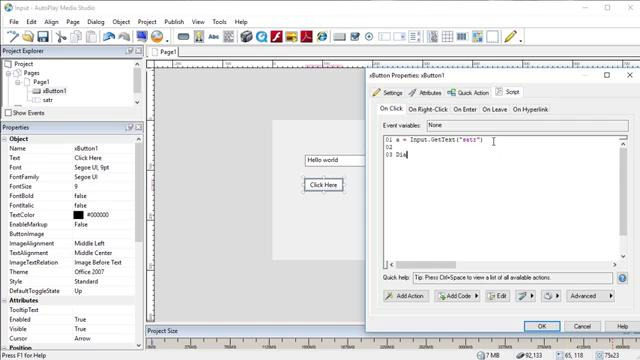Screen dimensions: 640x360
Task: Click the pencil icon on toolbar
Action: pos(510,37)
